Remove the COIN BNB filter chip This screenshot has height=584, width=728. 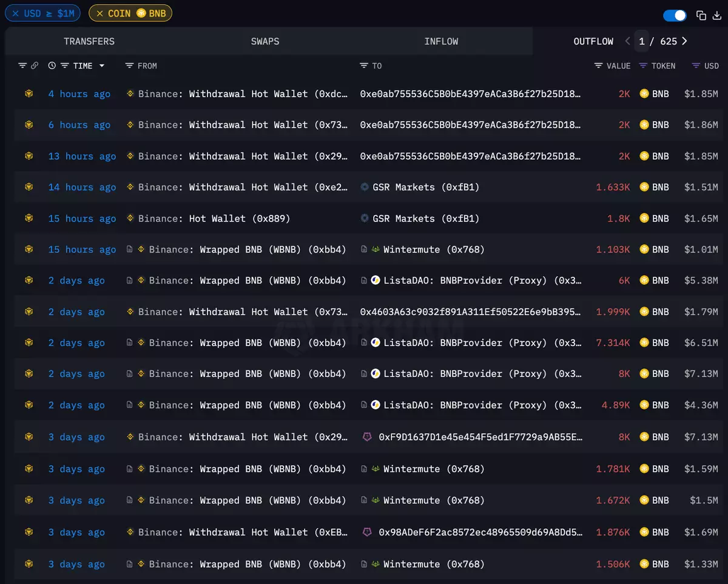(100, 13)
